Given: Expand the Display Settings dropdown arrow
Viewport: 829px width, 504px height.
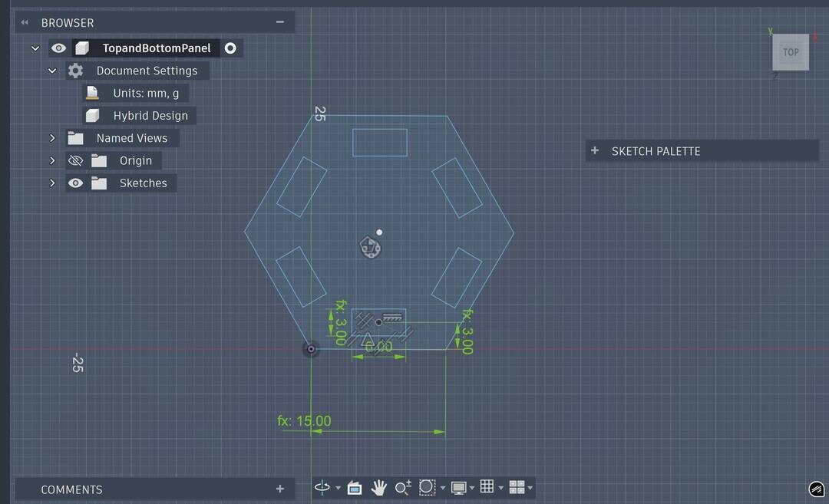Looking at the screenshot, I should coord(471,488).
